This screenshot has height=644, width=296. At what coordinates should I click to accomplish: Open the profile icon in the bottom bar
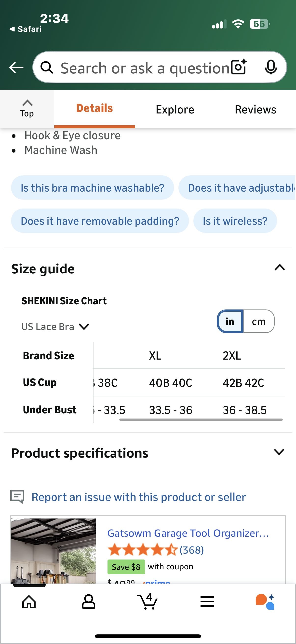click(x=88, y=602)
